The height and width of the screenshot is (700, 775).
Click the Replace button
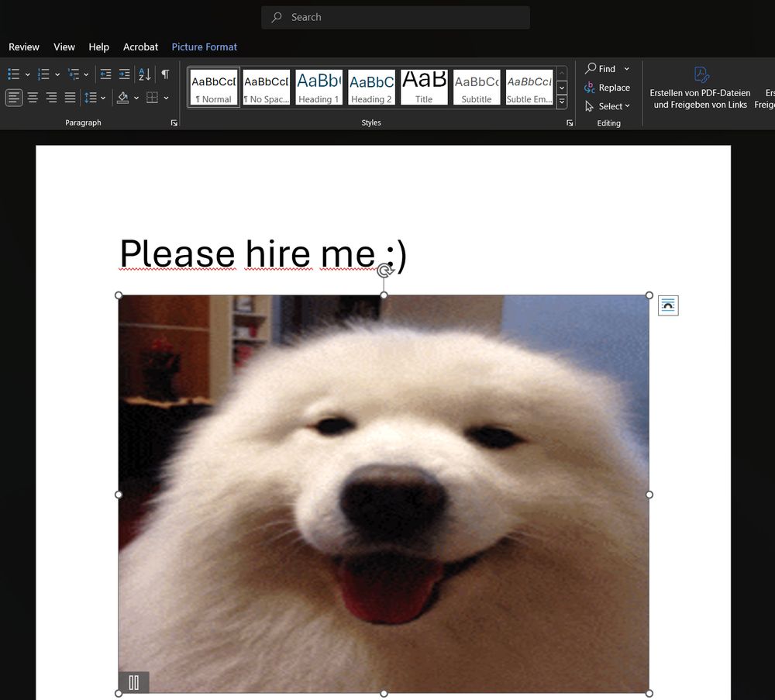pyautogui.click(x=608, y=88)
